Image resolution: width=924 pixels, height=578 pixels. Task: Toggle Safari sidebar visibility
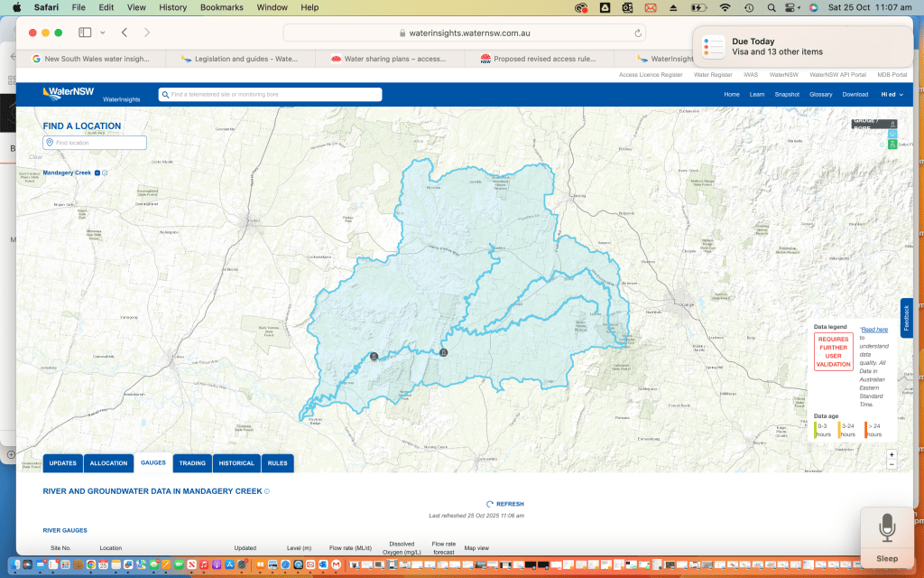(85, 33)
